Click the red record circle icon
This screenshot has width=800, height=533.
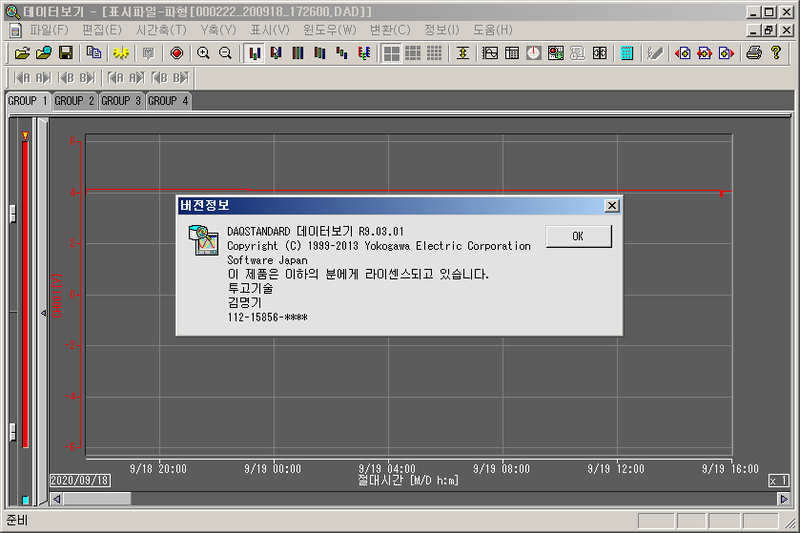pyautogui.click(x=177, y=53)
